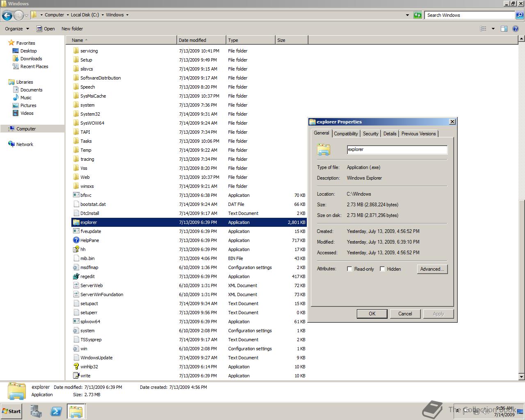The width and height of the screenshot is (525, 420).
Task: Click the Downloads icon in Favorites
Action: pyautogui.click(x=16, y=59)
